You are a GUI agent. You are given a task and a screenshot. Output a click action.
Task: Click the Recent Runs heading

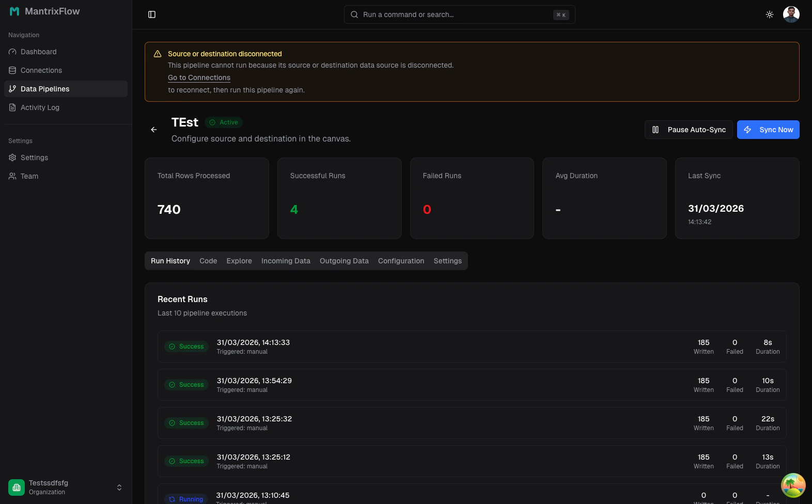point(182,299)
